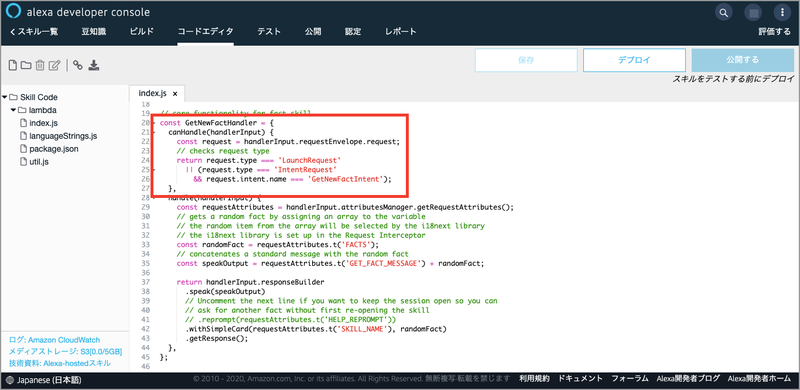Click the 公開する button
800x390 pixels.
pos(743,60)
